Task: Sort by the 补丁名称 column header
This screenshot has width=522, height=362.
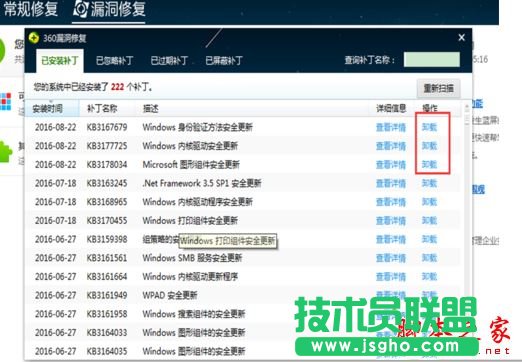Action: (x=102, y=108)
